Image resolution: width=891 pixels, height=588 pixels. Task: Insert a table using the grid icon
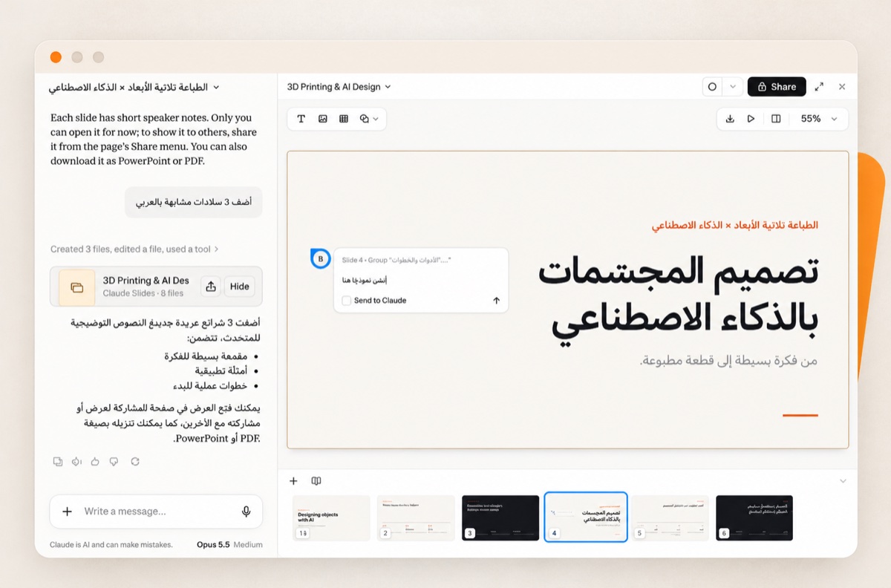coord(344,119)
